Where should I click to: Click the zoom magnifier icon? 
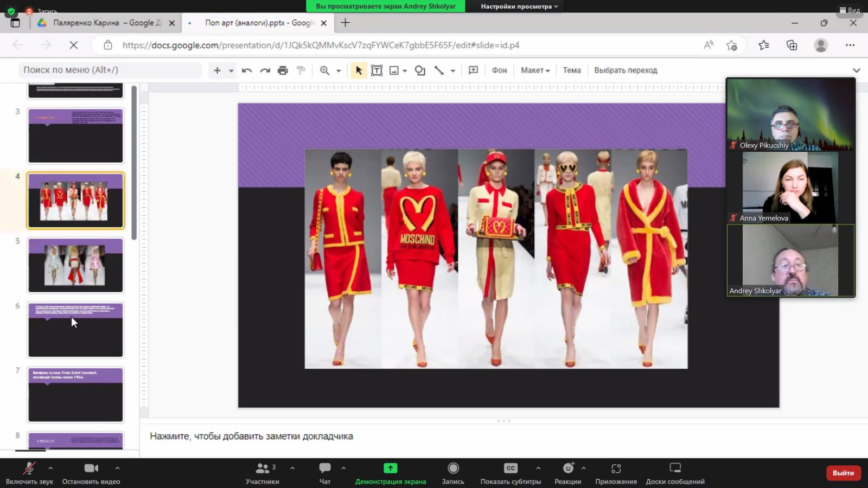324,70
